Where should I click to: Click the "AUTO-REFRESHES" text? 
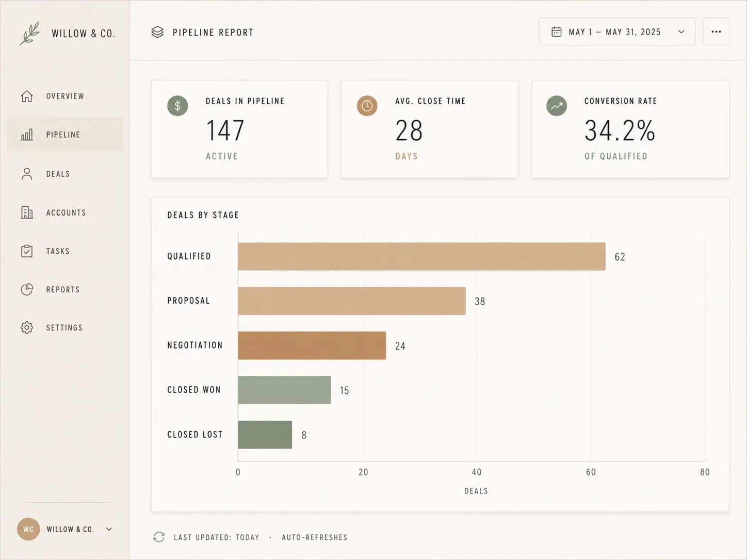[x=315, y=537]
